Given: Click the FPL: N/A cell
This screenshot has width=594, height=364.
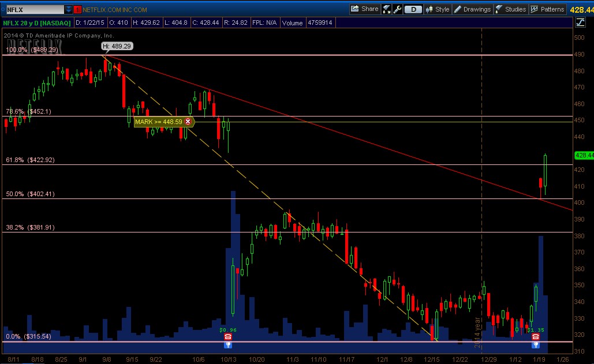Looking at the screenshot, I should pos(264,22).
